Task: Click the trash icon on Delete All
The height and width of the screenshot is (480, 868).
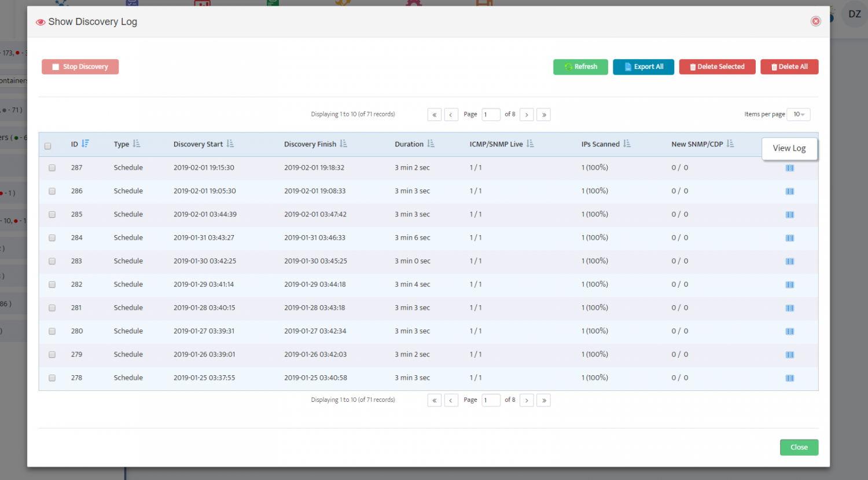Action: [775, 67]
